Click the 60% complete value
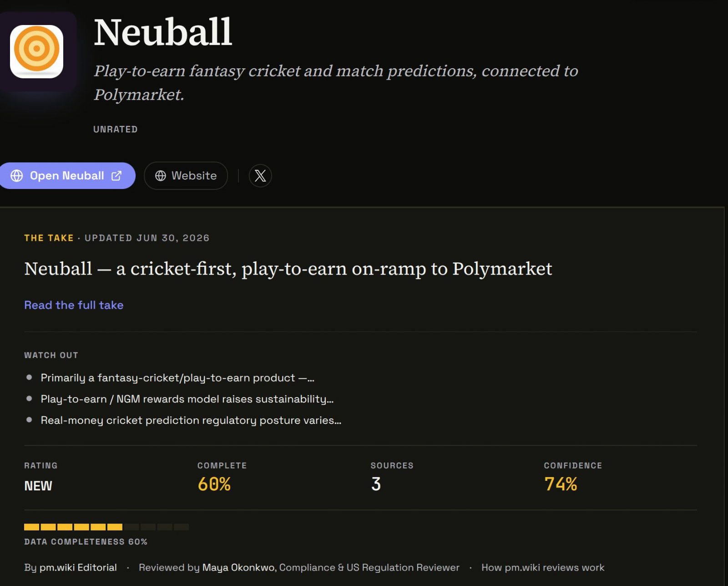 214,484
